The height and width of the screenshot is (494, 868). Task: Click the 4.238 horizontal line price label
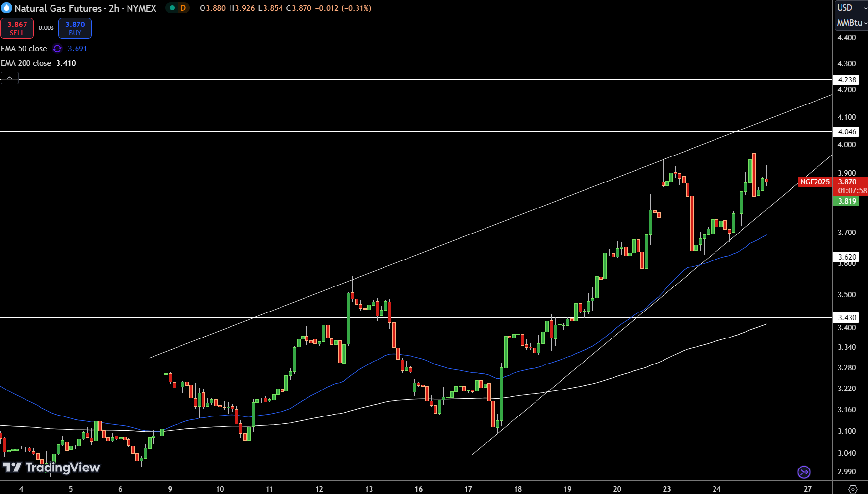(x=846, y=79)
